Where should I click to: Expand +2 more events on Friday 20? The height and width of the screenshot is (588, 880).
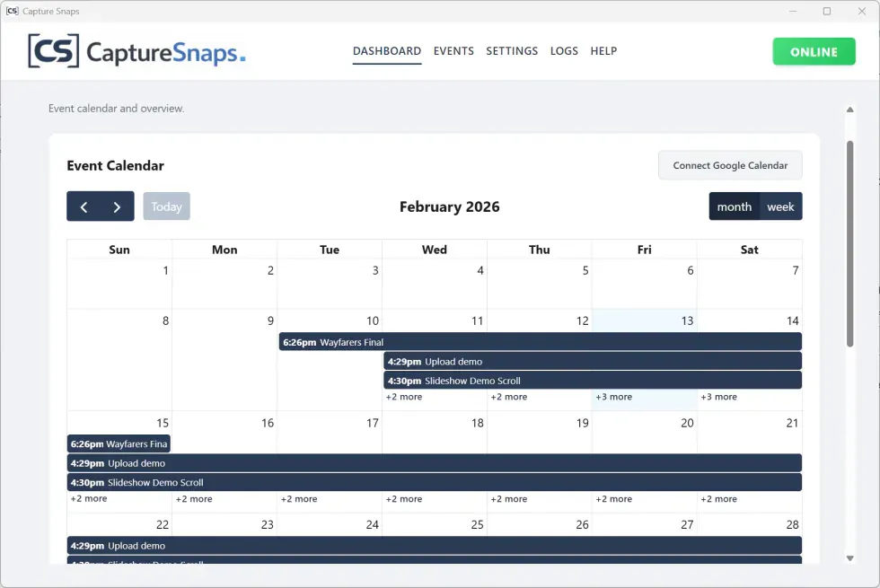coord(614,499)
